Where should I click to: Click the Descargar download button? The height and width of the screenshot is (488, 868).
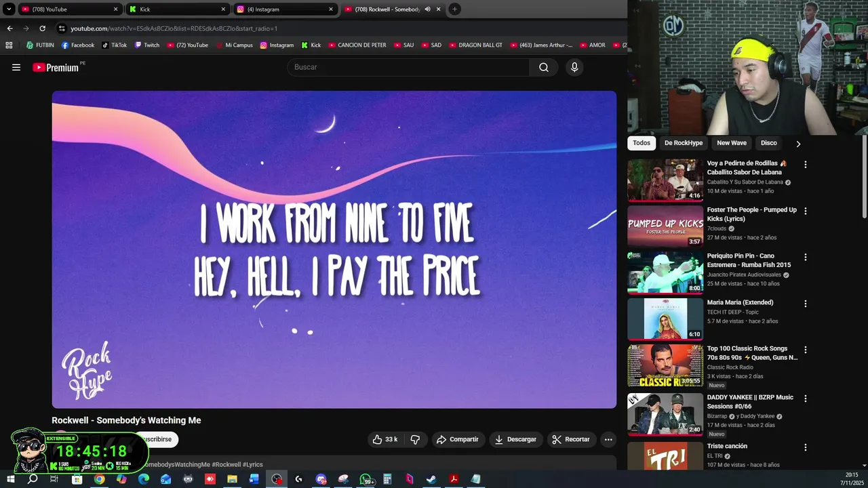(x=515, y=439)
